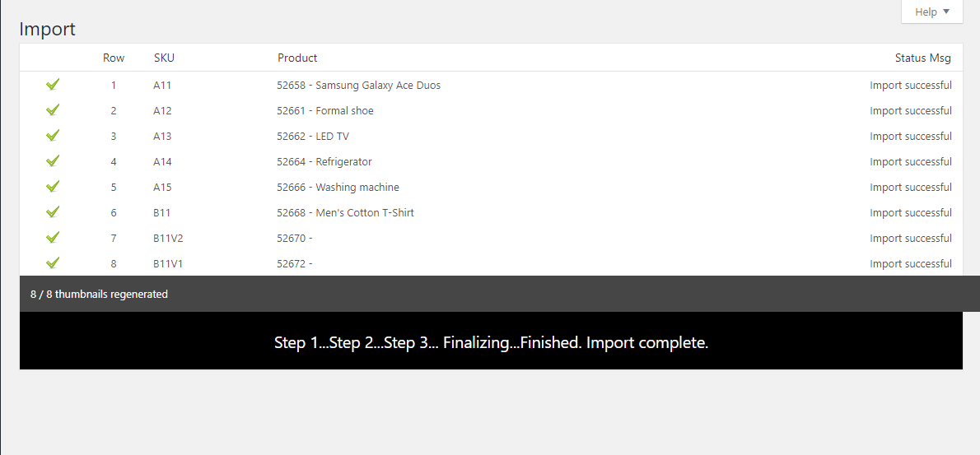Click the green checkmark for Refrigerator row

(54, 161)
